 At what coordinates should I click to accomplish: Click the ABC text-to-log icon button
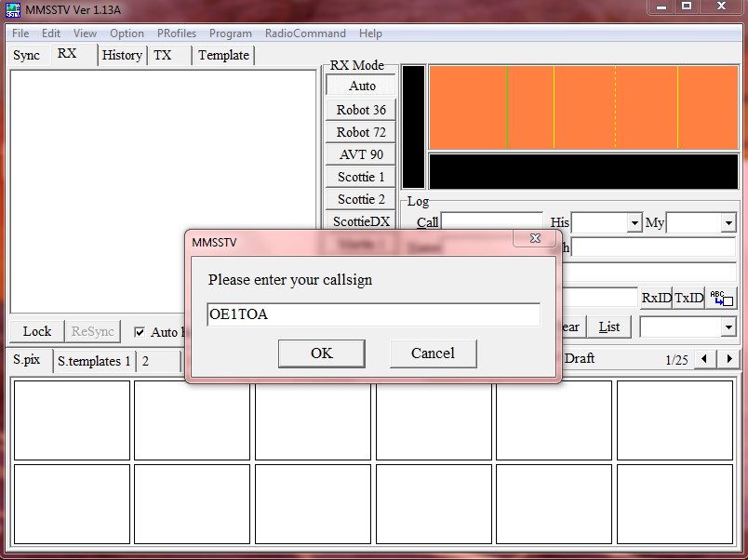click(721, 298)
